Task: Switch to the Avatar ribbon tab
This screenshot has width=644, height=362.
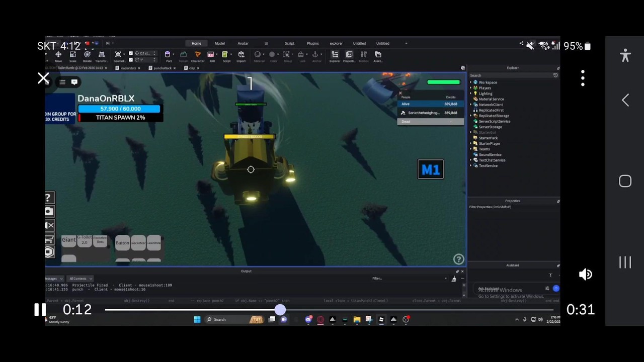Action: pyautogui.click(x=243, y=43)
